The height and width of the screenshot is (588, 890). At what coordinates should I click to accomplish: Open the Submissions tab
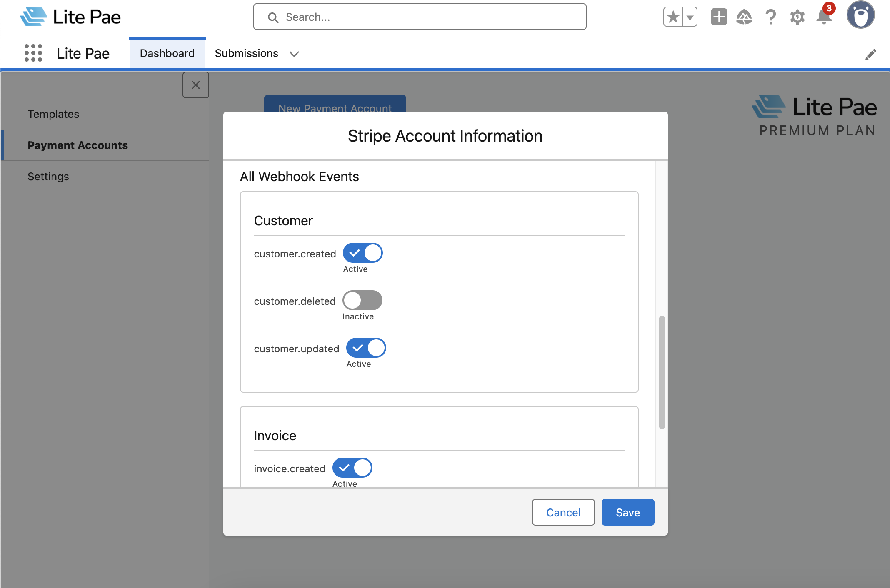point(247,53)
